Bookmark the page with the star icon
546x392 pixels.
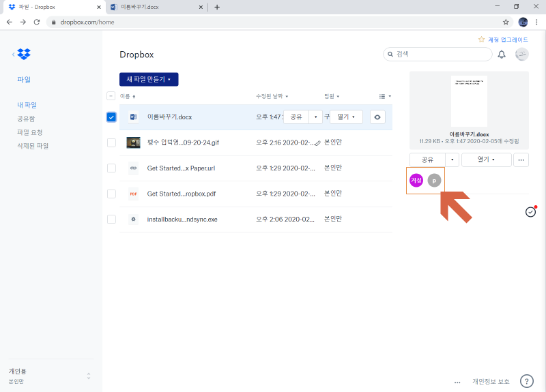(x=506, y=22)
